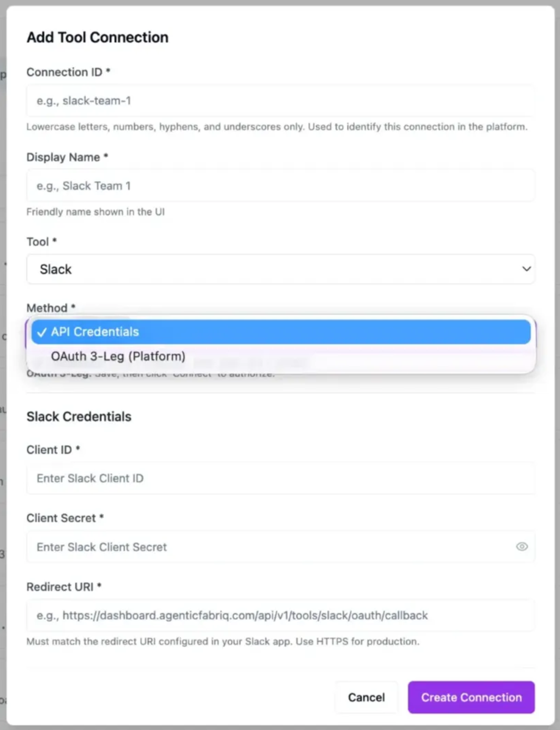Screen dimensions: 560x730
Task: Expand the Tool dropdown chevron arrow
Action: click(526, 269)
